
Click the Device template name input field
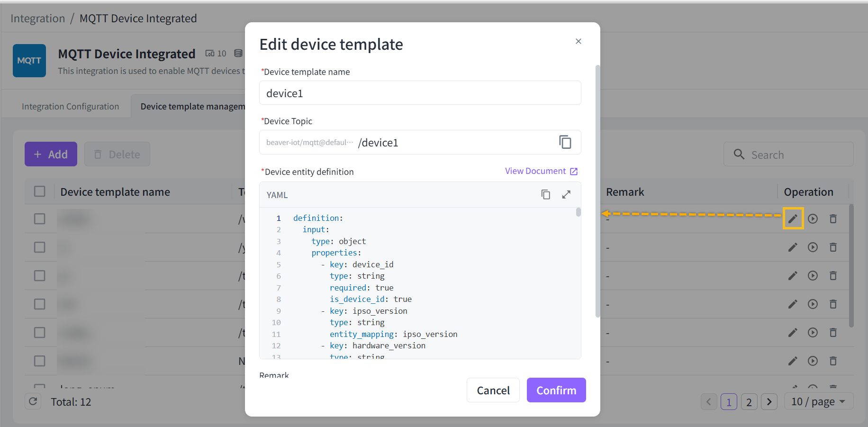pyautogui.click(x=420, y=93)
